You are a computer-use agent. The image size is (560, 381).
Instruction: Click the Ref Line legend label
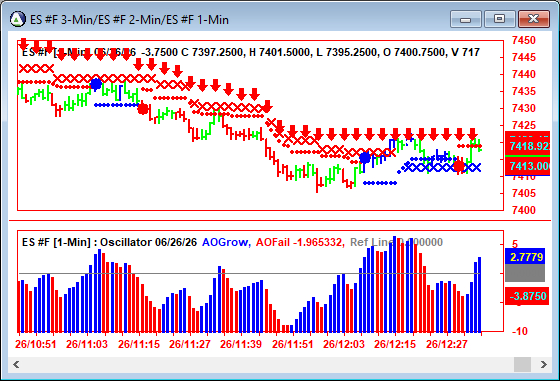coord(396,242)
